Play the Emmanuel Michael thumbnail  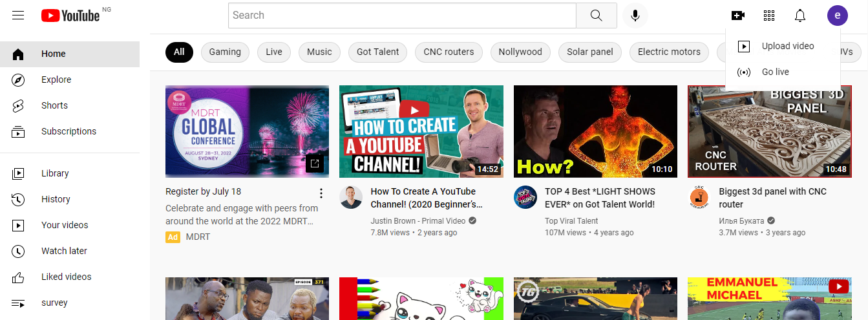coord(770,299)
